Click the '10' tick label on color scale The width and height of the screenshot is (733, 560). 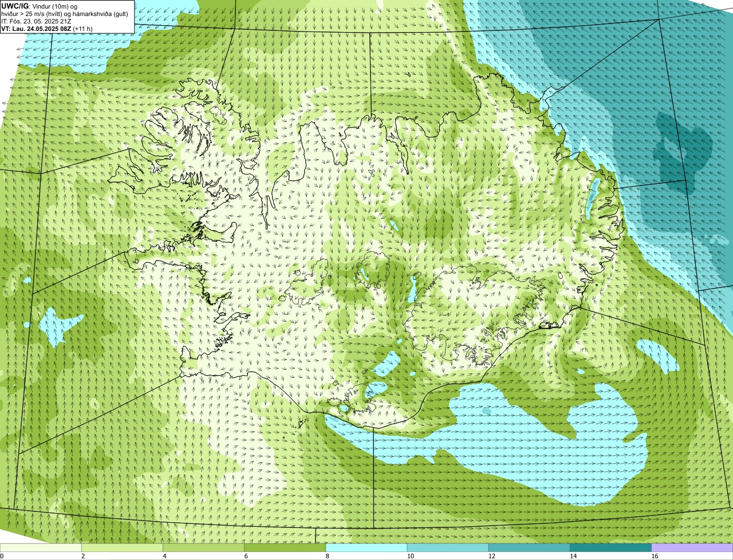coord(410,556)
